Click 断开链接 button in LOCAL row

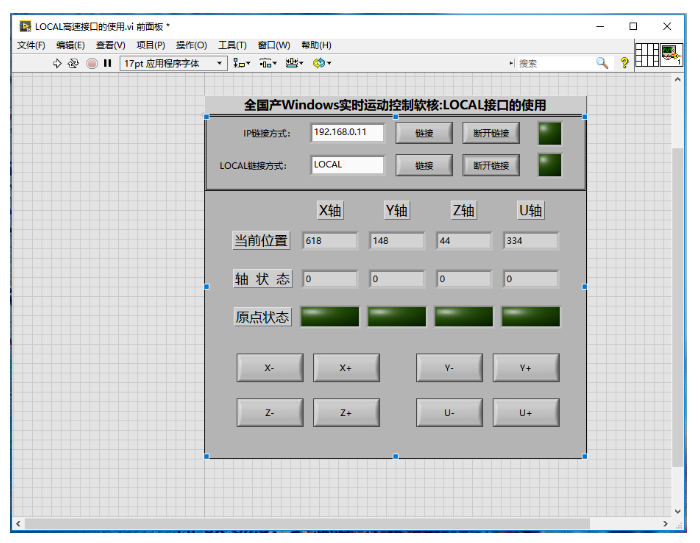pyautogui.click(x=491, y=166)
